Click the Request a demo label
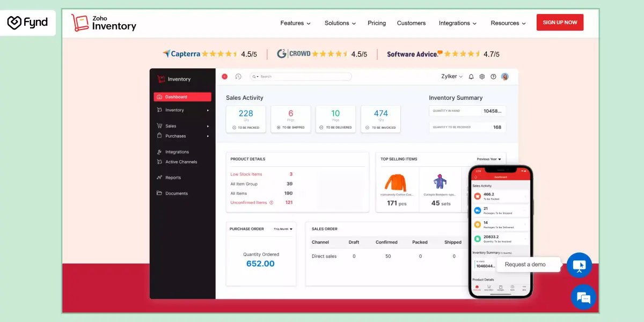 525,265
